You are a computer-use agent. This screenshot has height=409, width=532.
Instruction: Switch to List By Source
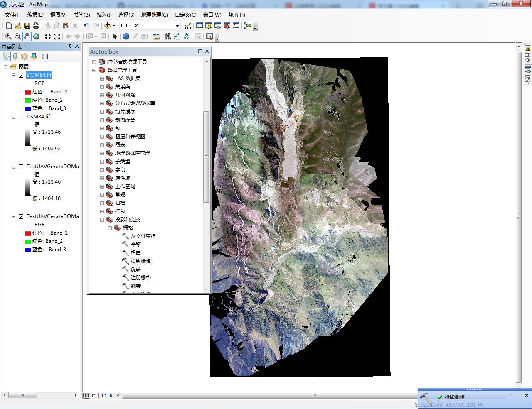15,56
